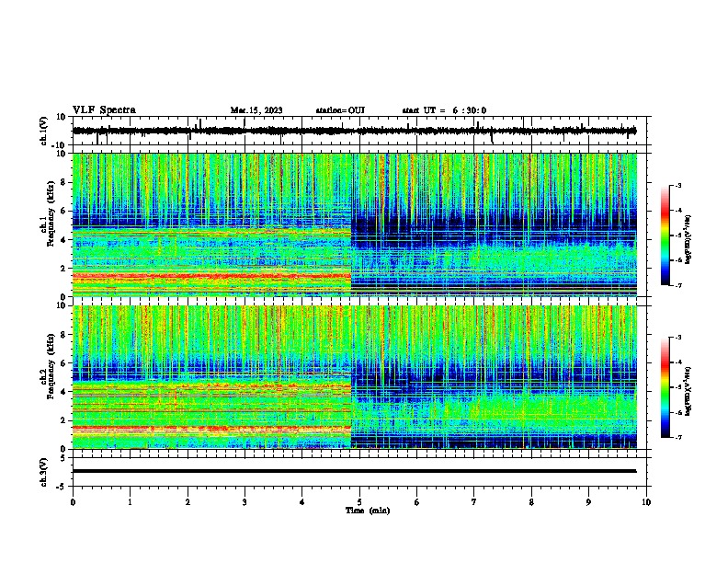This screenshot has width=728, height=563.
Task: Select the "start UT = 6:30:0" text
Action: click(444, 110)
